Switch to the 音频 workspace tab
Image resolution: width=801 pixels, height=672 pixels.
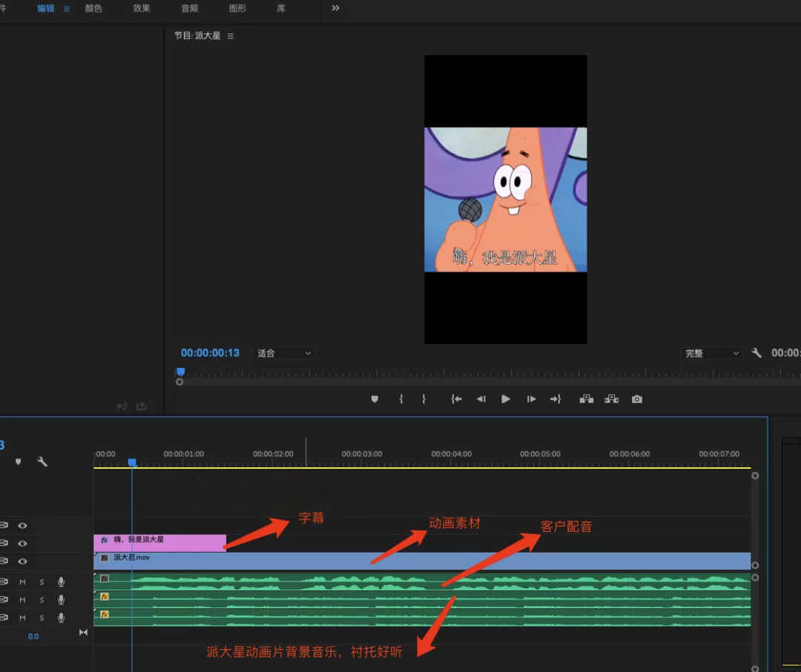(x=189, y=9)
